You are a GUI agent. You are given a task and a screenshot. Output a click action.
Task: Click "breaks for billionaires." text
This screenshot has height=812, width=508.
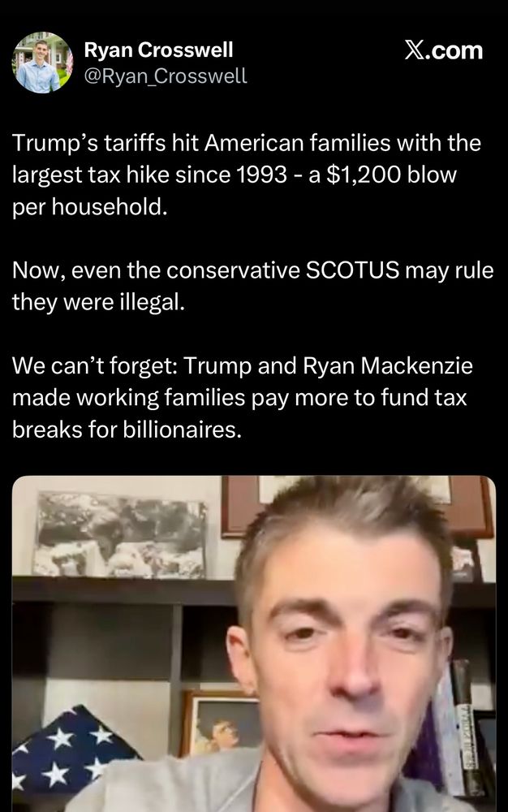click(x=127, y=430)
